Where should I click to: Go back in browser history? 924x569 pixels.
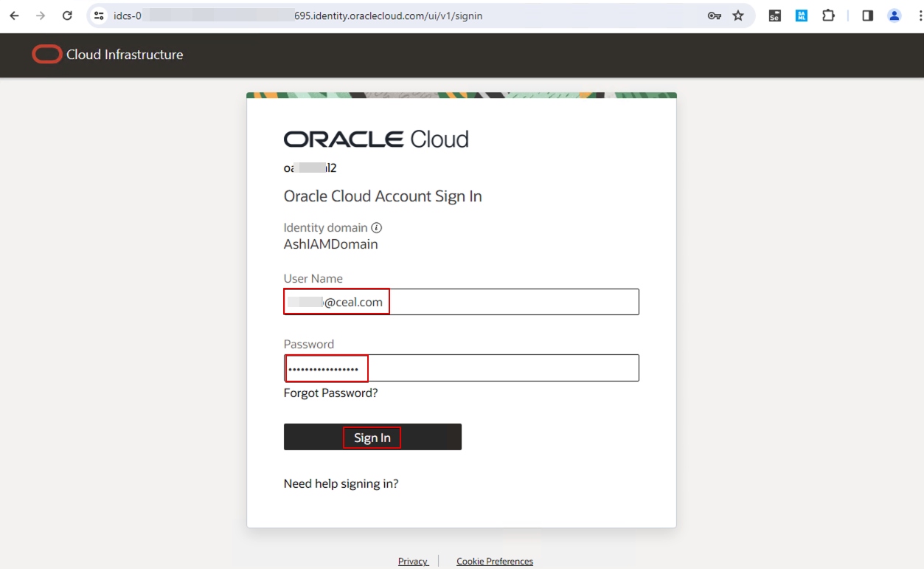(x=14, y=15)
